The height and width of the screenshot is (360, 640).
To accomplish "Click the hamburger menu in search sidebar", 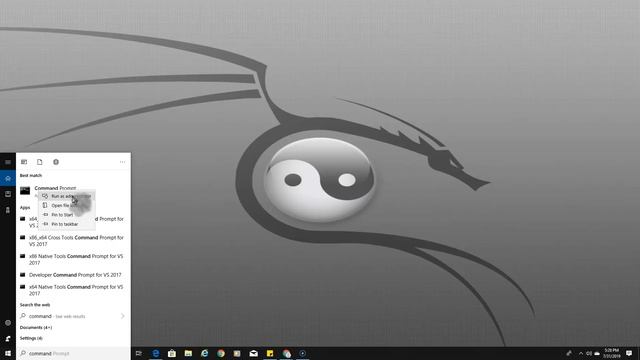I will coord(8,162).
